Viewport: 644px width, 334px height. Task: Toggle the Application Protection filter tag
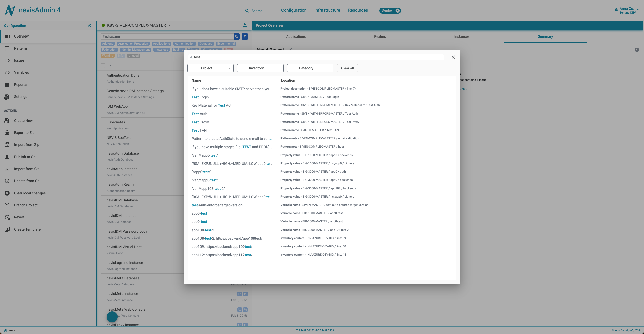pos(133,44)
